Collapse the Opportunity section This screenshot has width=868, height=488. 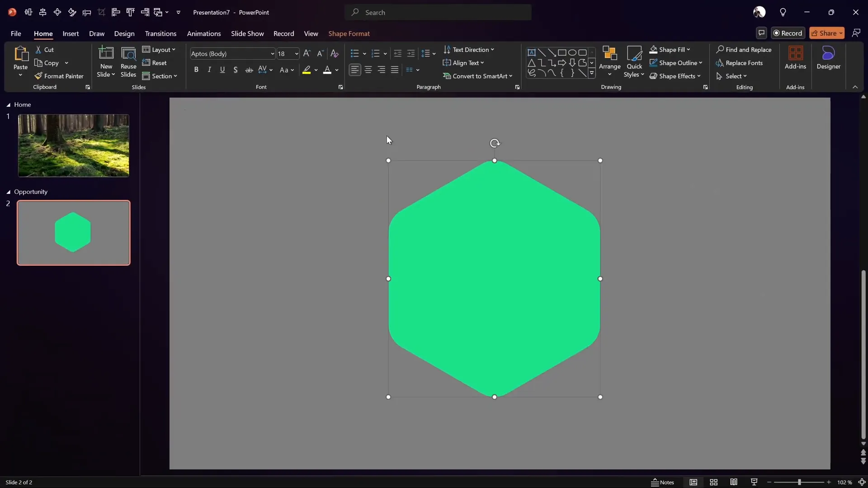8,192
